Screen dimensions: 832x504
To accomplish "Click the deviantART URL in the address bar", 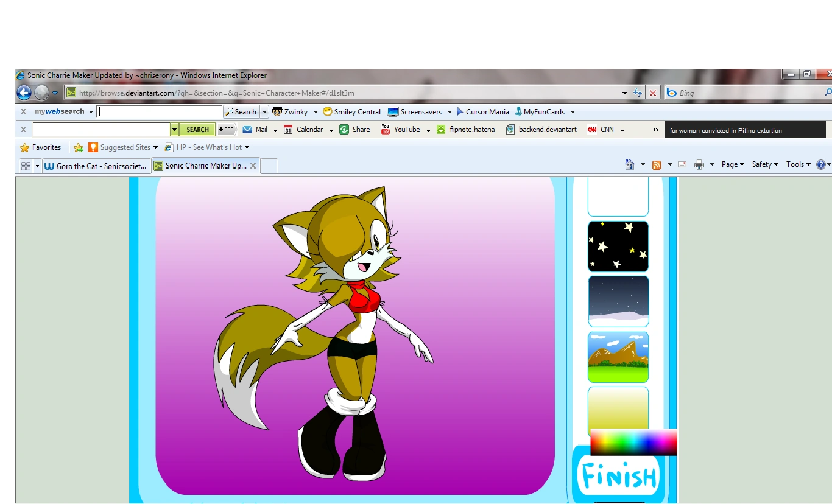I will [217, 93].
